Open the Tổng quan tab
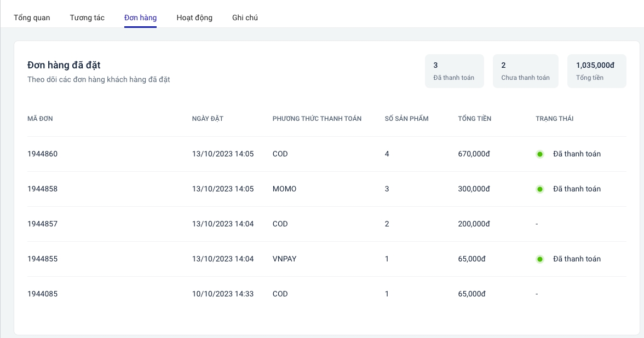 [x=32, y=18]
